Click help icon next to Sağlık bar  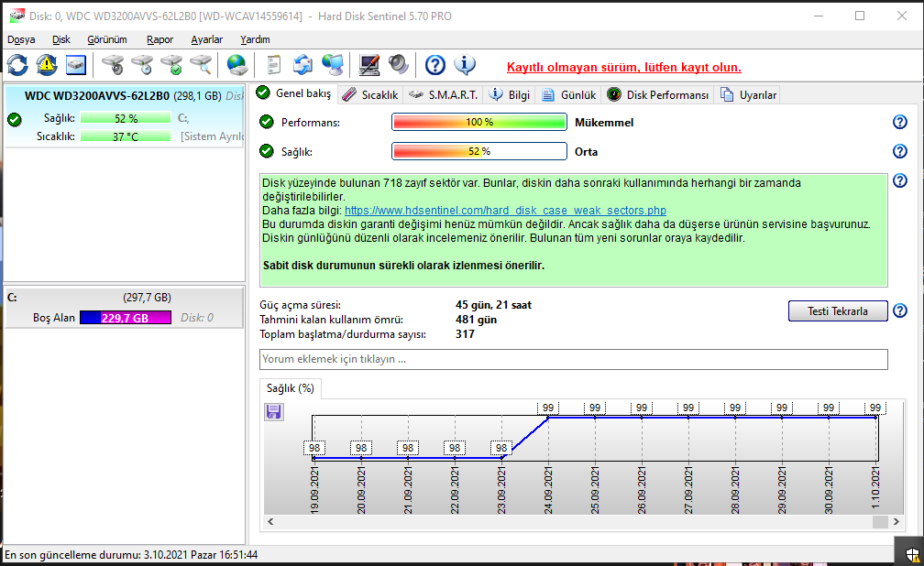coord(900,151)
